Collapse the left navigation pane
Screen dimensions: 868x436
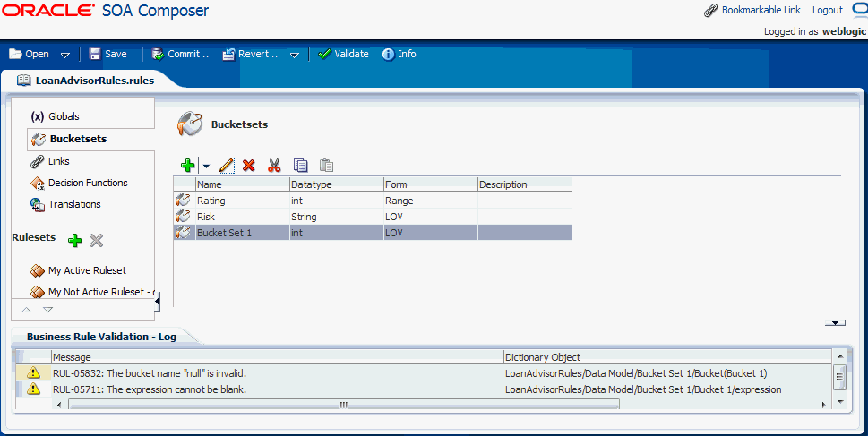(x=158, y=302)
